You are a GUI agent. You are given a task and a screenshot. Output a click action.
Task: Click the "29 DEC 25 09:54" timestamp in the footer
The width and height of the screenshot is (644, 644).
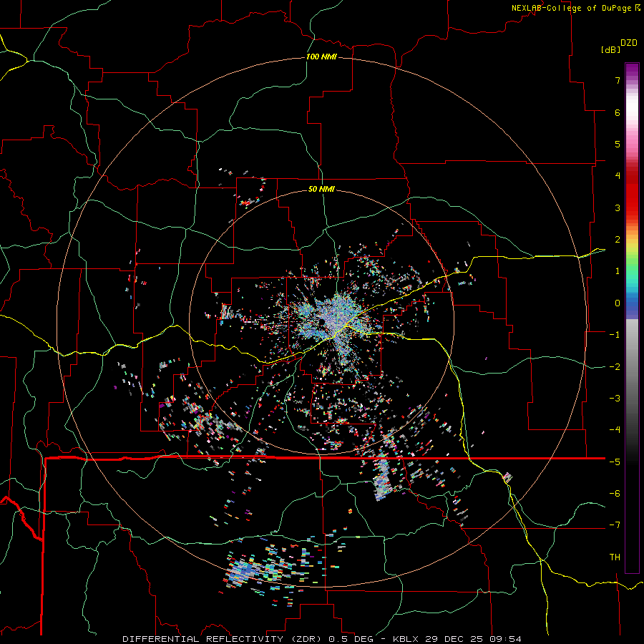[472, 639]
